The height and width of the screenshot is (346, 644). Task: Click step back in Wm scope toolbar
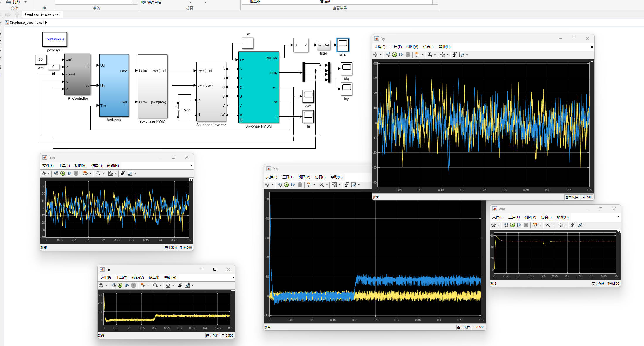point(506,225)
